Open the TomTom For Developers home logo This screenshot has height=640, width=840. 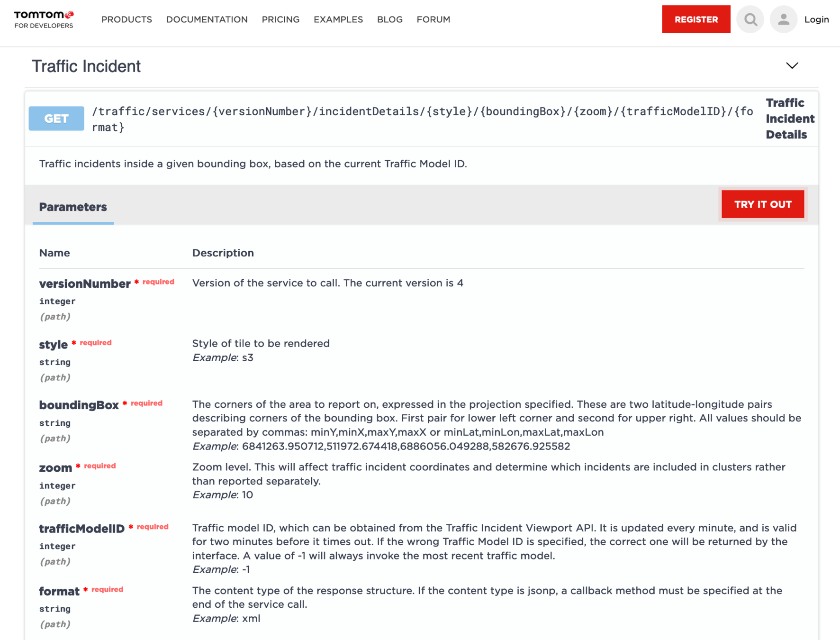click(x=44, y=19)
